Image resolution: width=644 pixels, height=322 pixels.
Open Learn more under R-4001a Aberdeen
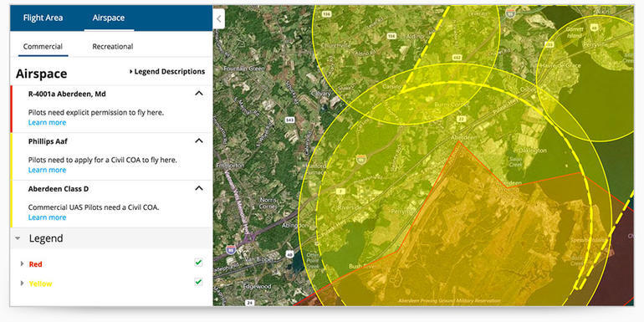click(47, 122)
